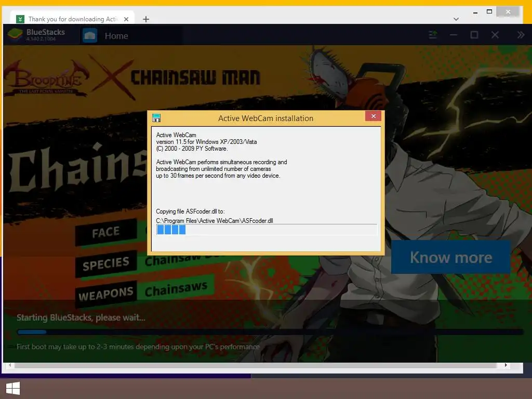Click the Active WebCam installation title text

point(265,118)
